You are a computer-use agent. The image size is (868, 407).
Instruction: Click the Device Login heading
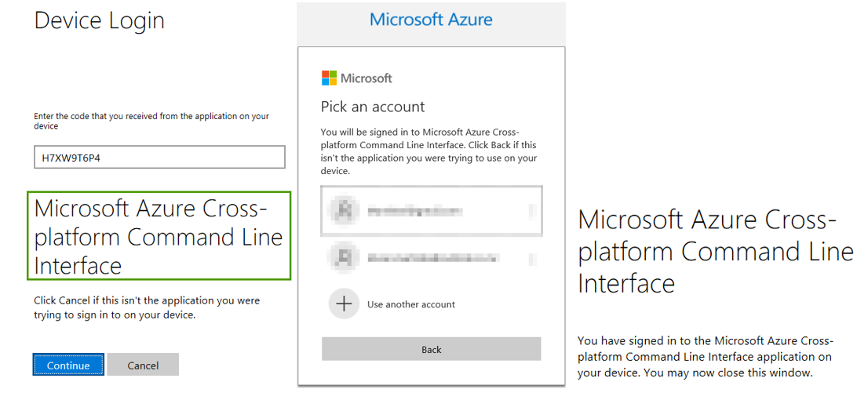click(100, 20)
